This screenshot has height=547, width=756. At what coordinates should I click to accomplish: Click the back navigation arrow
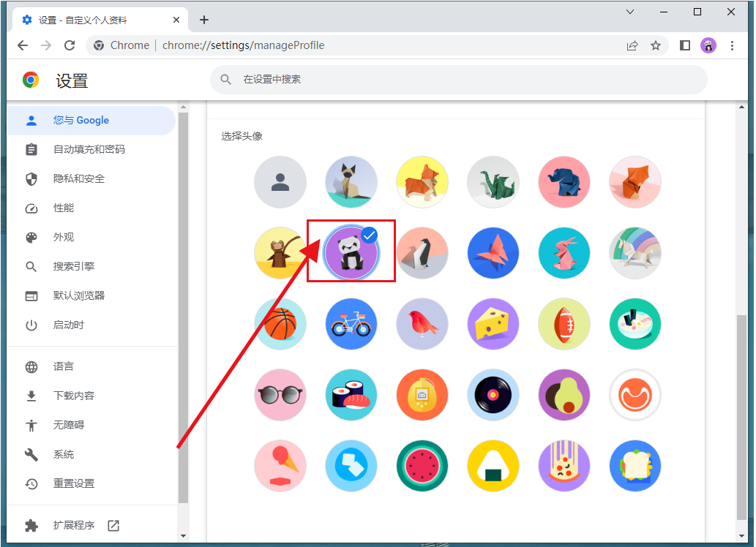point(23,45)
